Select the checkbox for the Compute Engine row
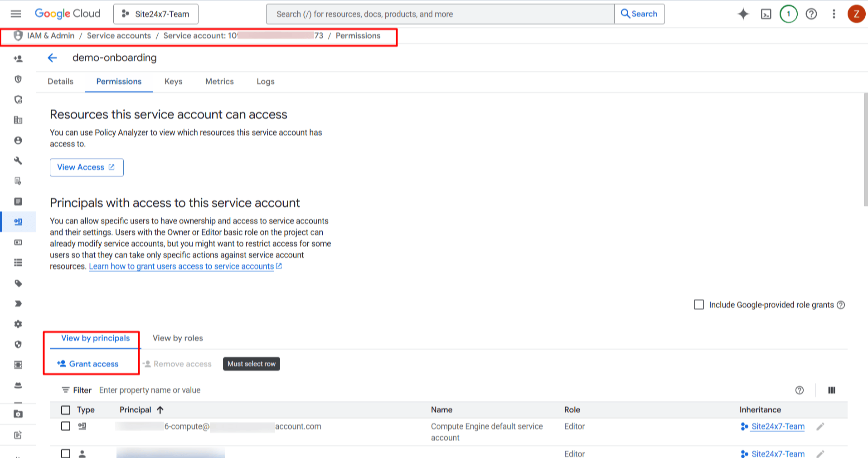Viewport: 868px width, 458px height. tap(66, 426)
